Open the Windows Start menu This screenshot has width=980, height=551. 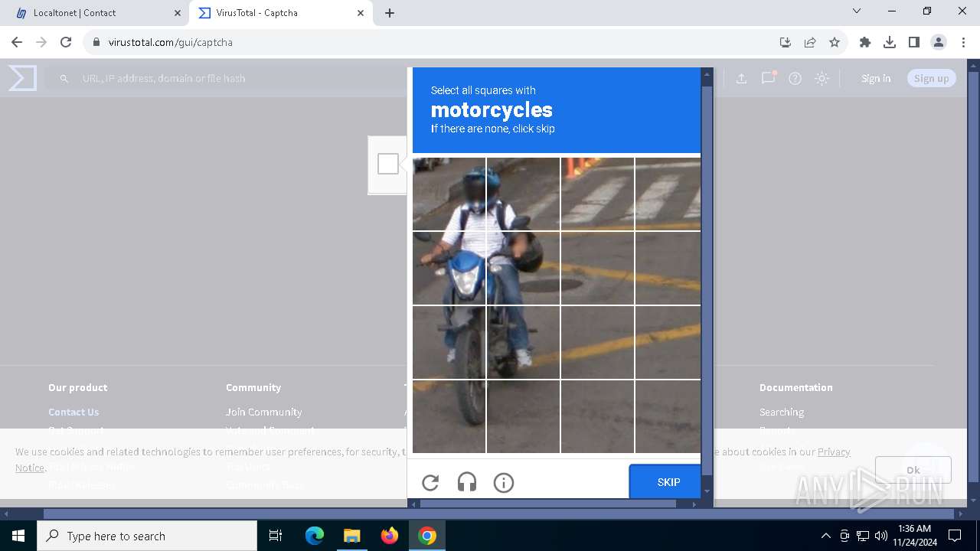[x=18, y=536]
